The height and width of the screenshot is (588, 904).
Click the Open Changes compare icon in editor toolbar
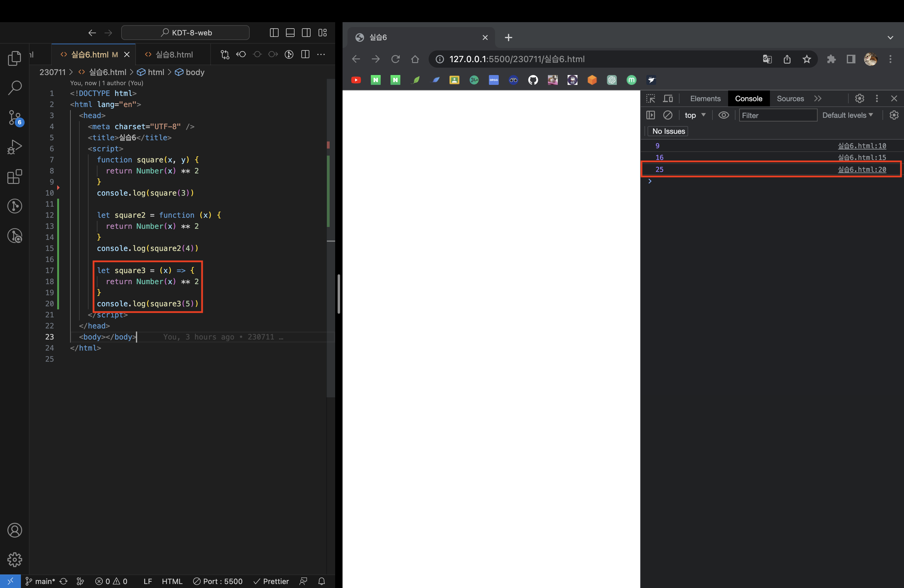225,54
